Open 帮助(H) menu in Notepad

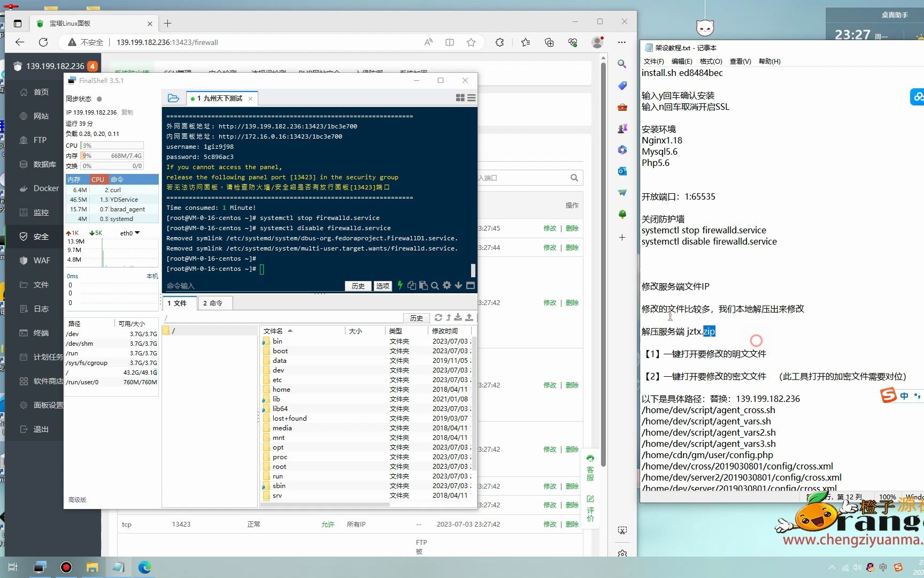point(769,61)
